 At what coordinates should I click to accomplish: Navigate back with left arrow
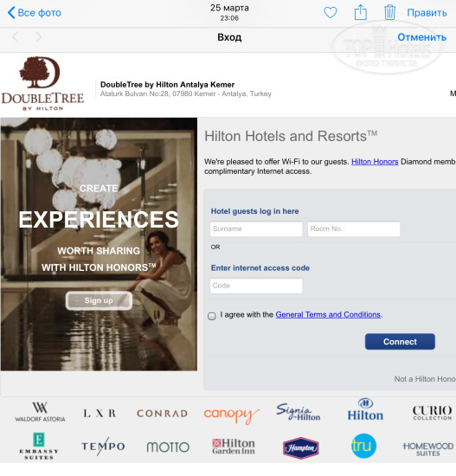coord(16,37)
